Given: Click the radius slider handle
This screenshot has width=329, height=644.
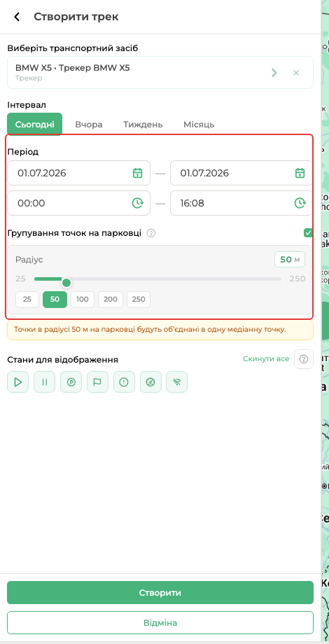Looking at the screenshot, I should 66,283.
